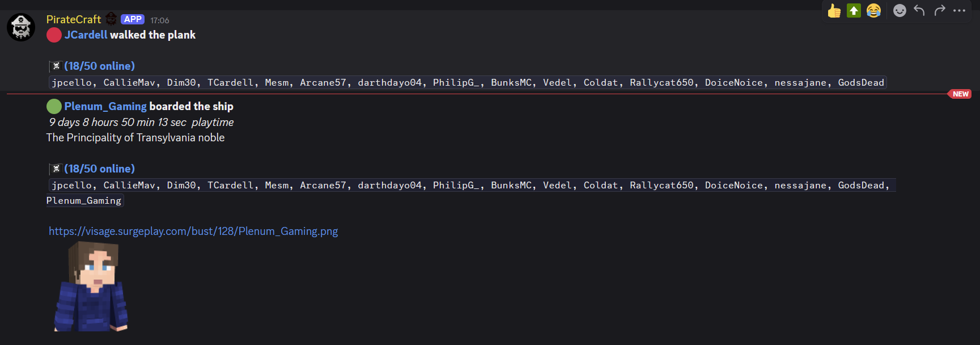
Task: Click the 17:06 message timestamp
Action: (160, 20)
